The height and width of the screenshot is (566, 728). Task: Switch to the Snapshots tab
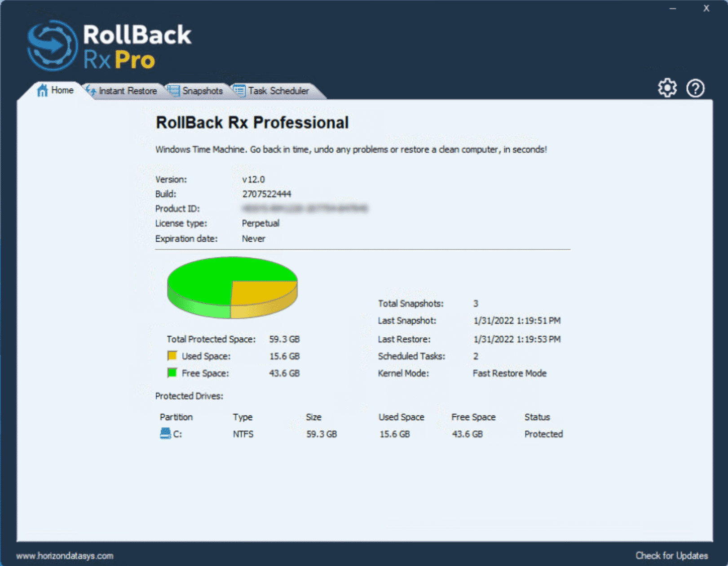pyautogui.click(x=203, y=91)
